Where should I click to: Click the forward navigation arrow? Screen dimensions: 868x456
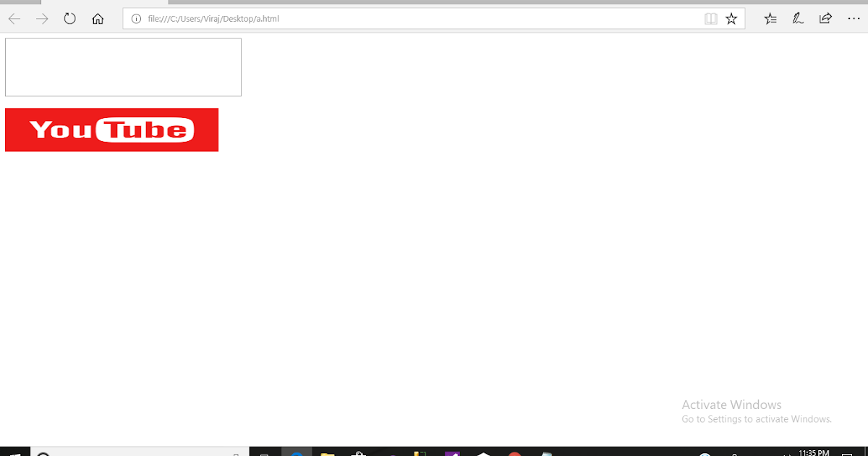coord(41,19)
